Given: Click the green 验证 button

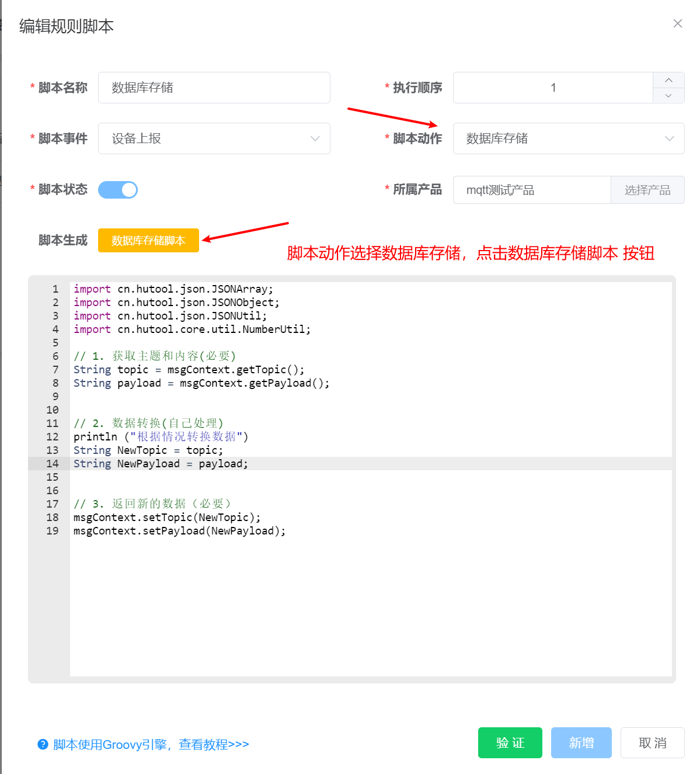Looking at the screenshot, I should [510, 742].
